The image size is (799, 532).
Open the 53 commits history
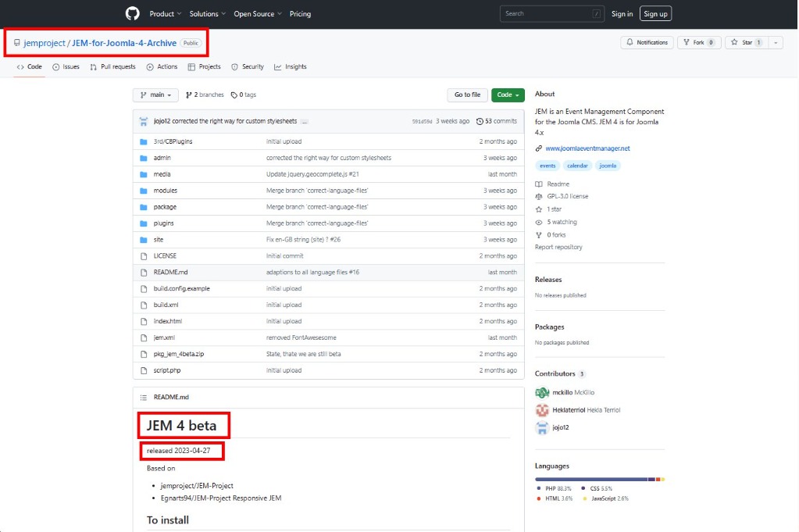pos(497,121)
